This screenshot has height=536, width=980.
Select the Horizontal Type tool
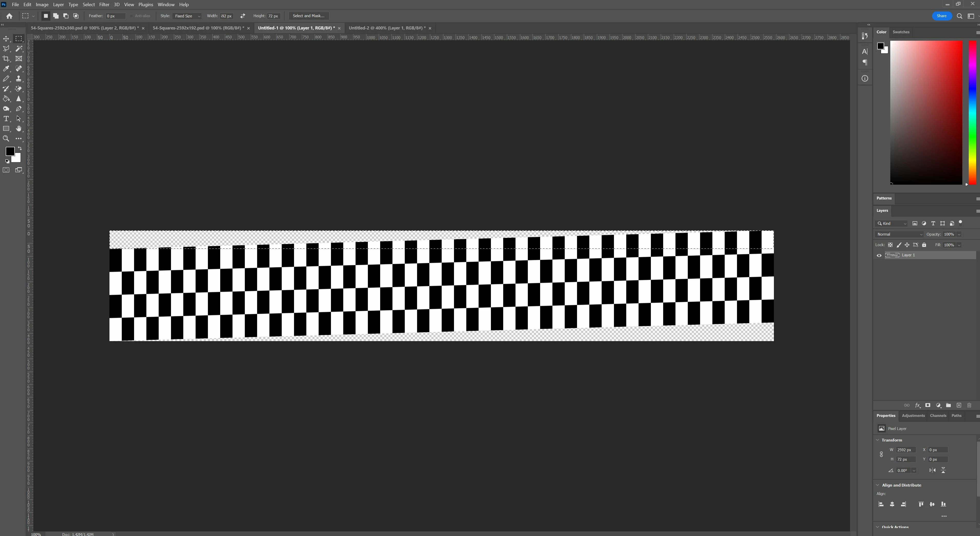pyautogui.click(x=6, y=119)
